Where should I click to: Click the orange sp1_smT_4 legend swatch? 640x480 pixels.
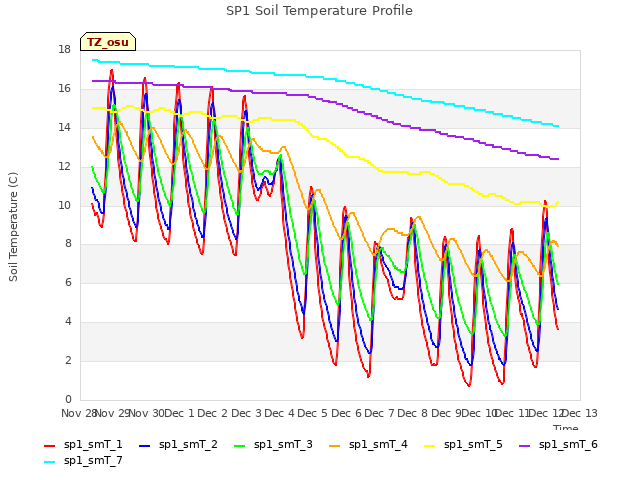(x=335, y=446)
